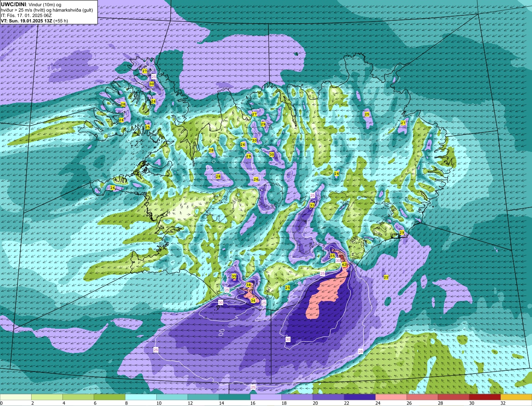
Task: Click the colour scale tick label 8
Action: 126,403
